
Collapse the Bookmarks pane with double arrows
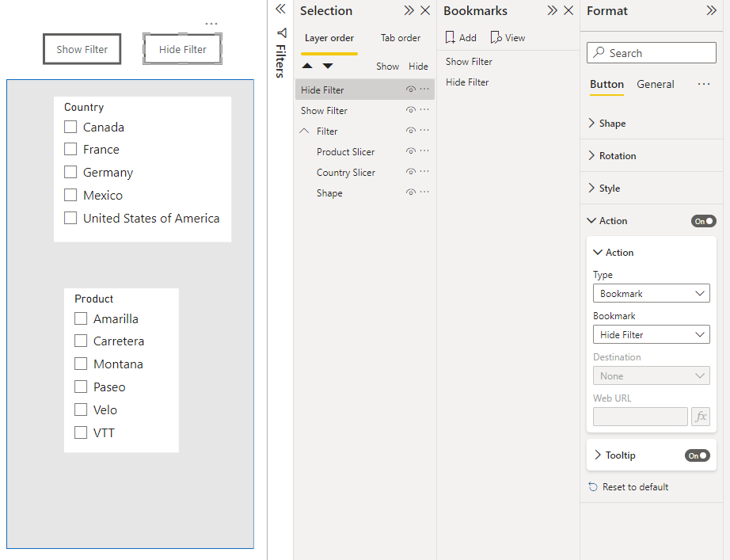552,10
